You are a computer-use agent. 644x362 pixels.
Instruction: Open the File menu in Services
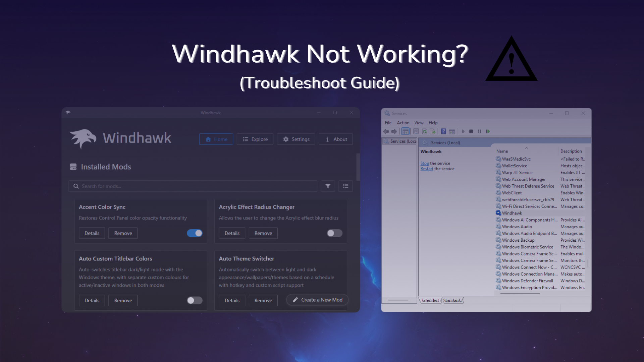point(388,123)
